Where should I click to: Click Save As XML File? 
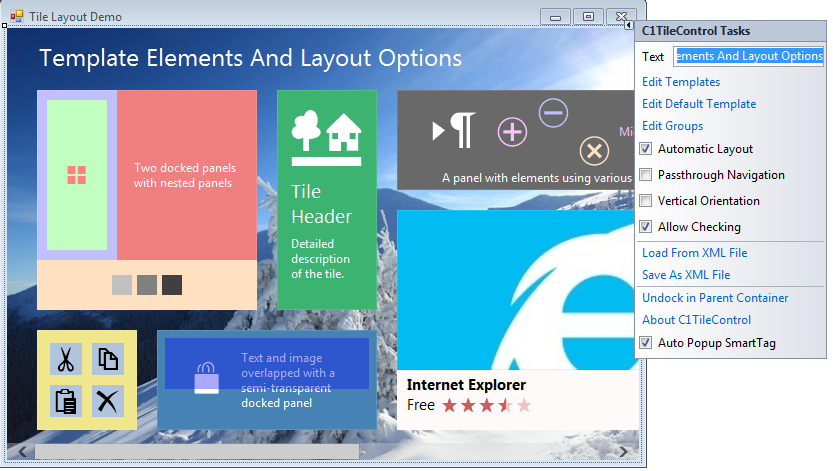[686, 275]
